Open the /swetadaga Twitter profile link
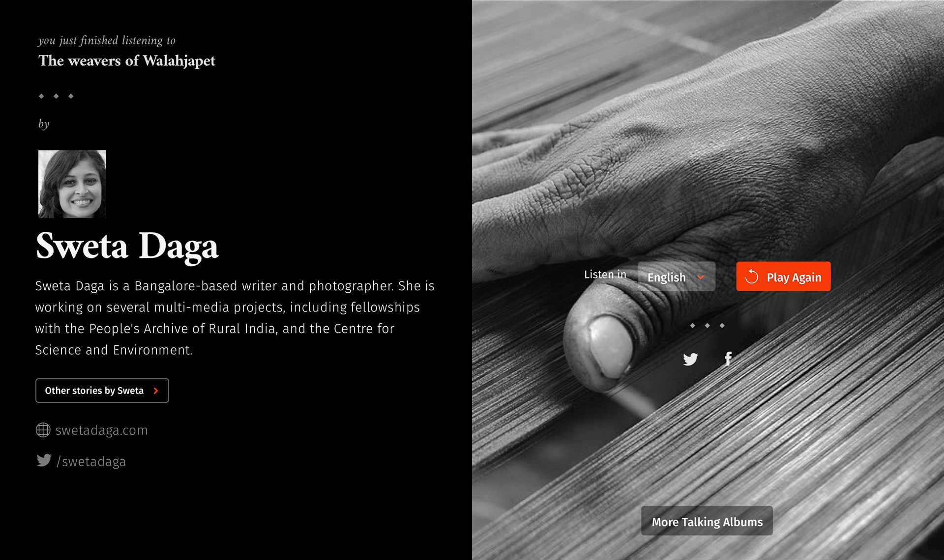Viewport: 944px width, 560px height. click(x=91, y=462)
